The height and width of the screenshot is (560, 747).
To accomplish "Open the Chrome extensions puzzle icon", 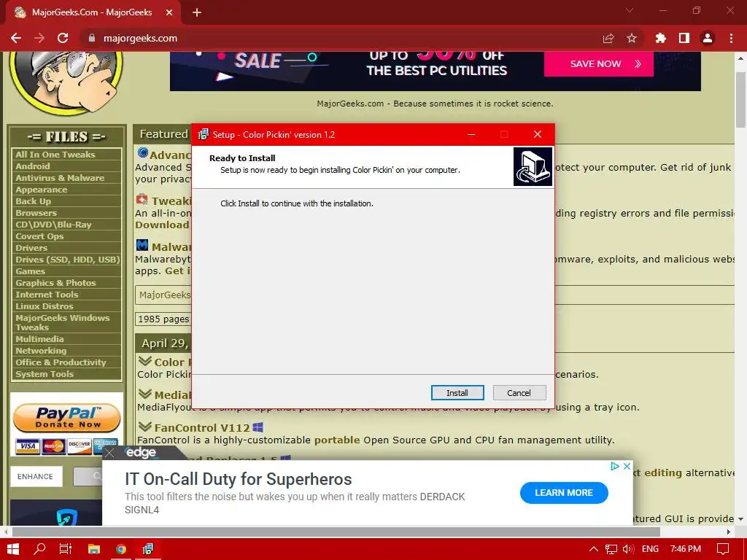I will point(661,38).
